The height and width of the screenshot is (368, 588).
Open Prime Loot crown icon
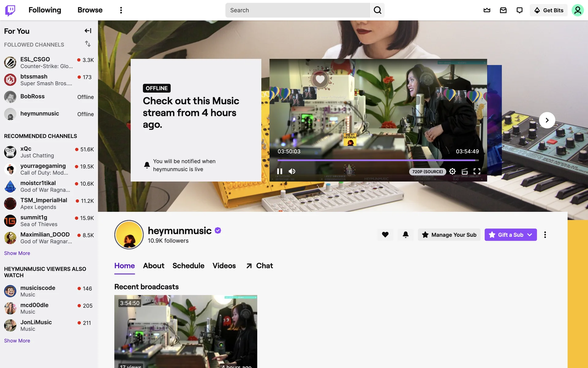[x=487, y=10]
